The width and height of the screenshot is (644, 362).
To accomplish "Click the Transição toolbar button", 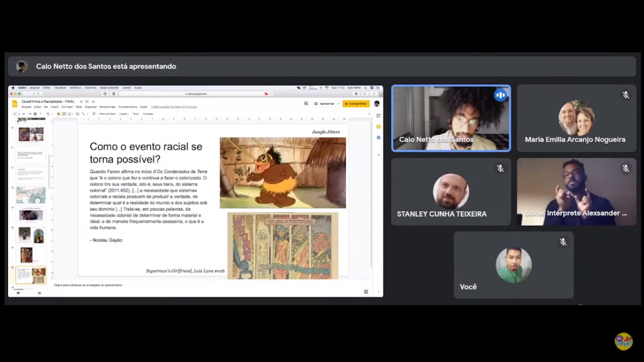I will (x=148, y=114).
